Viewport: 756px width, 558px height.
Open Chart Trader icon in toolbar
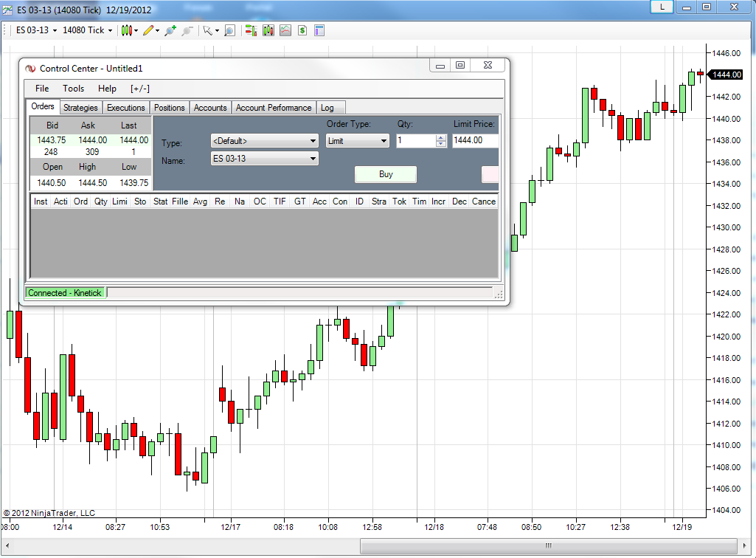click(251, 30)
